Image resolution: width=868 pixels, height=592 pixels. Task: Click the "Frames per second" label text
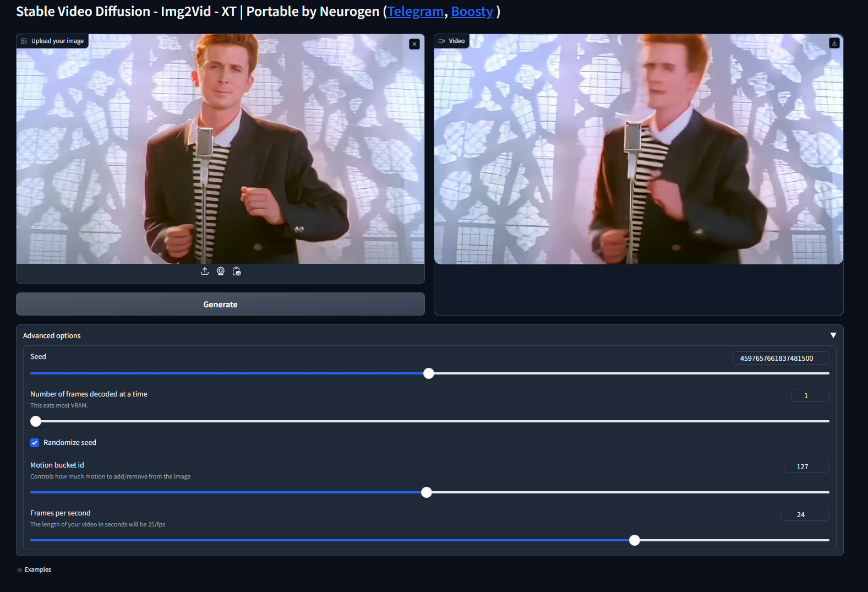coord(61,513)
